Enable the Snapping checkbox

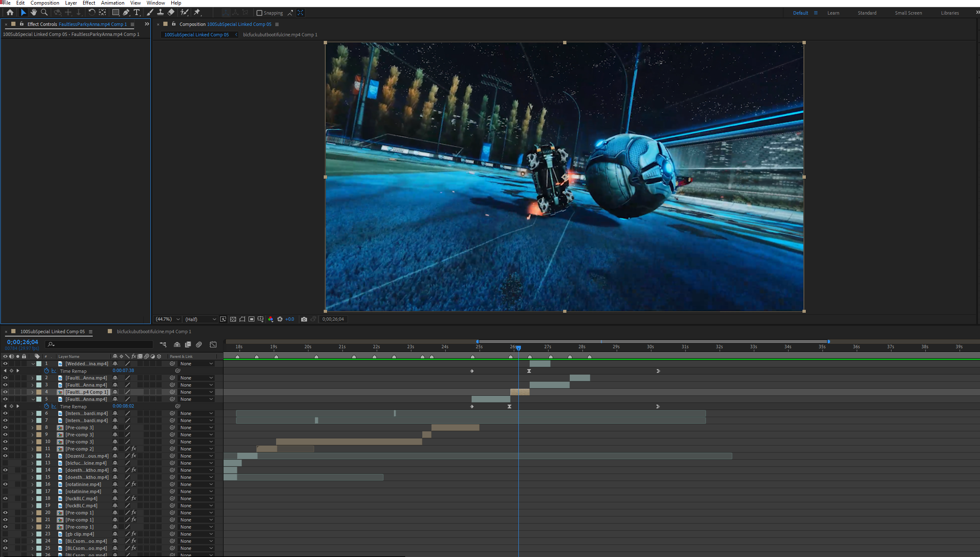tap(260, 13)
